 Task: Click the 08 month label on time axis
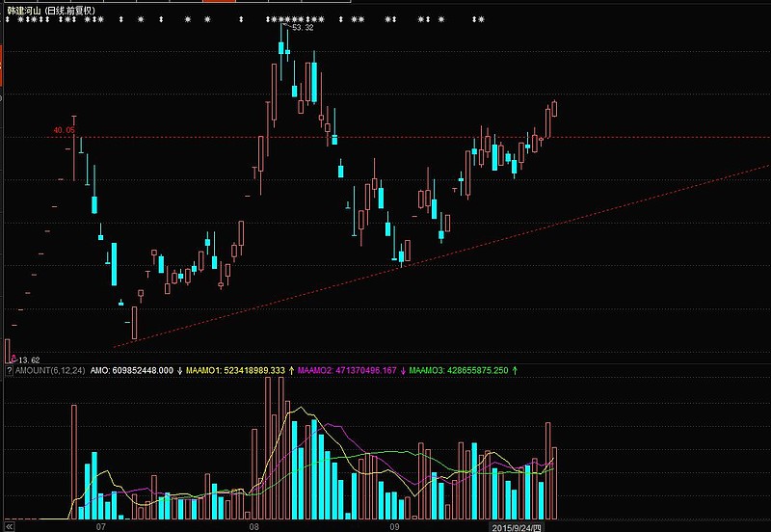254,527
